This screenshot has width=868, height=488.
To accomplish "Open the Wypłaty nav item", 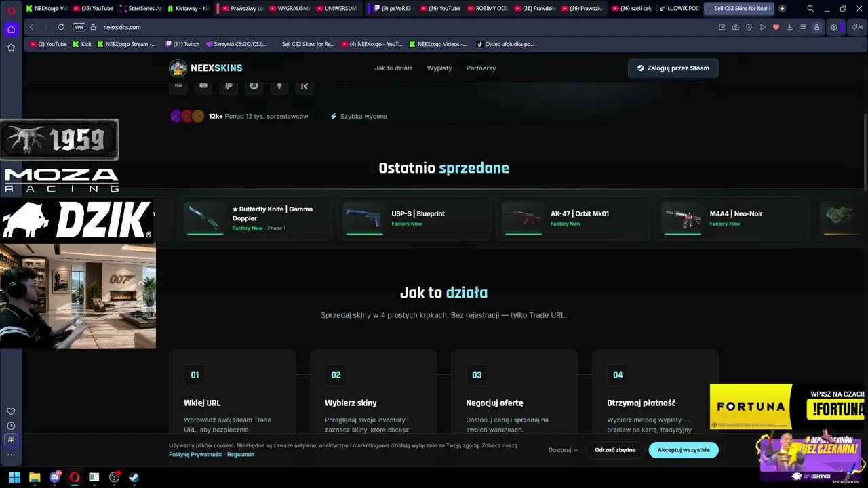I will (439, 68).
